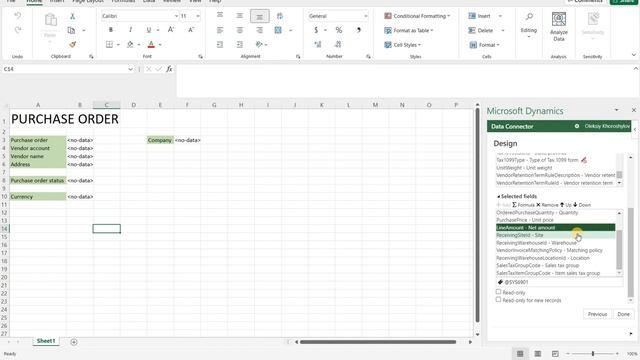This screenshot has width=640, height=360.
Task: Open the font name dropdown
Action: click(x=176, y=16)
